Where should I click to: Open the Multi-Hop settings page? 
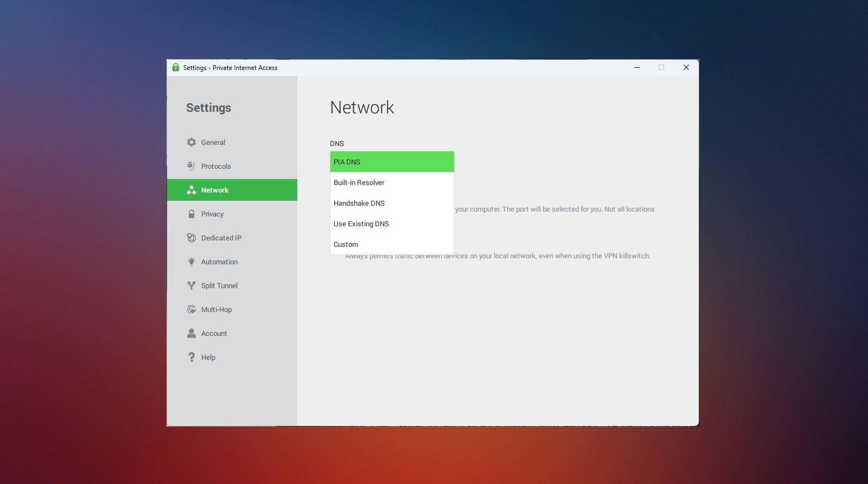point(232,309)
